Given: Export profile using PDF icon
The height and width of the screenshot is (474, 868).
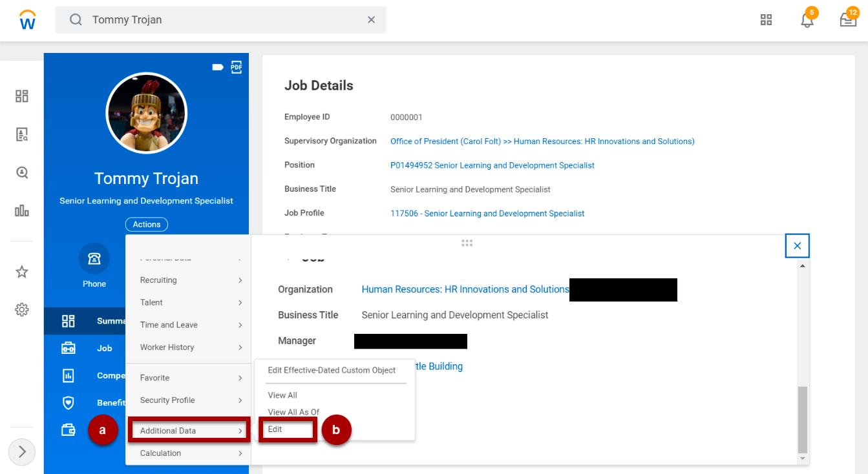Looking at the screenshot, I should coord(236,67).
